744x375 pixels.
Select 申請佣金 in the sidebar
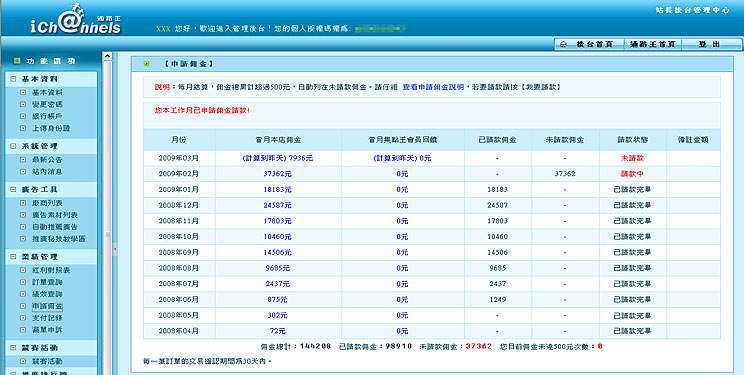pyautogui.click(x=47, y=306)
